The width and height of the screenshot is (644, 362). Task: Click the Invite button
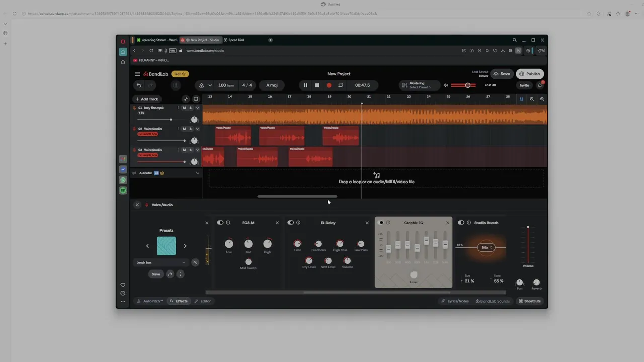524,85
